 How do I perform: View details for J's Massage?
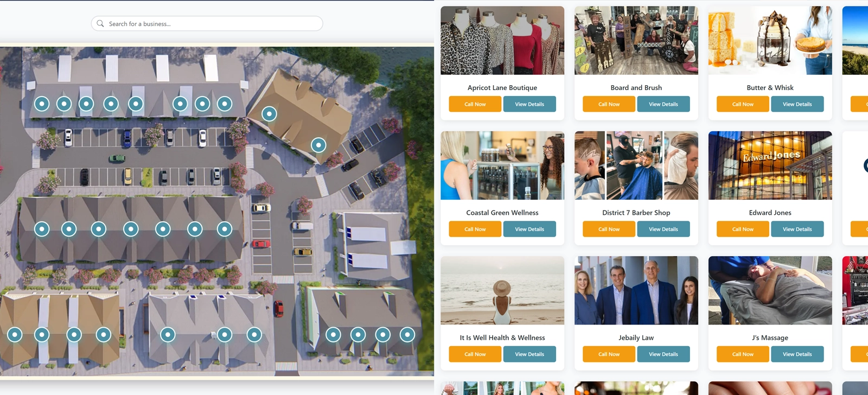click(x=797, y=354)
